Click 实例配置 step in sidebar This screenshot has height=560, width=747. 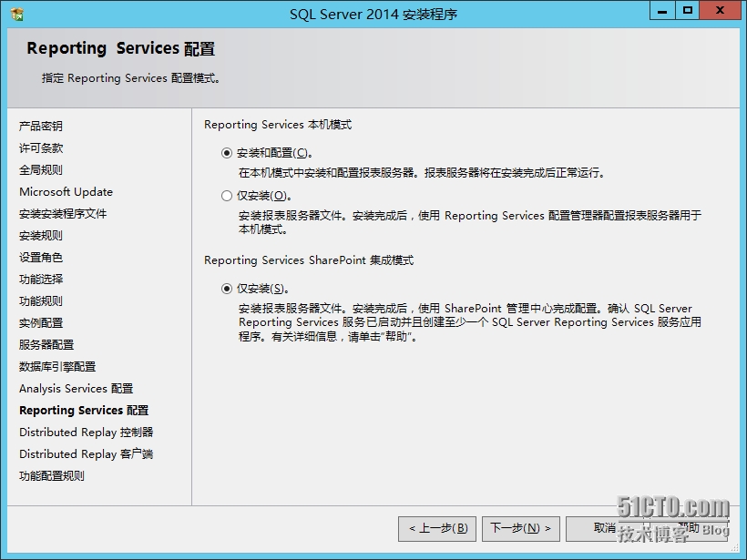(41, 323)
